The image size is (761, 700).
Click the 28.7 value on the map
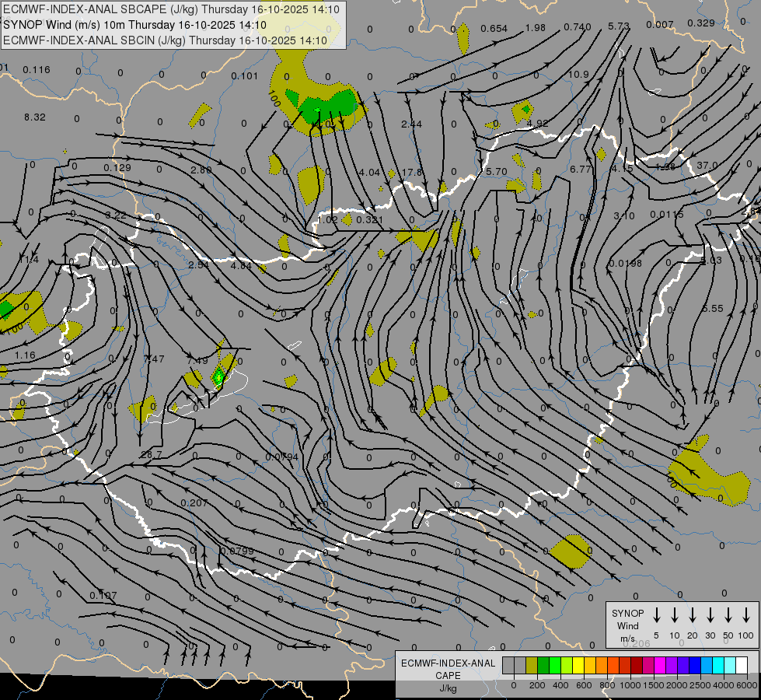click(x=151, y=455)
